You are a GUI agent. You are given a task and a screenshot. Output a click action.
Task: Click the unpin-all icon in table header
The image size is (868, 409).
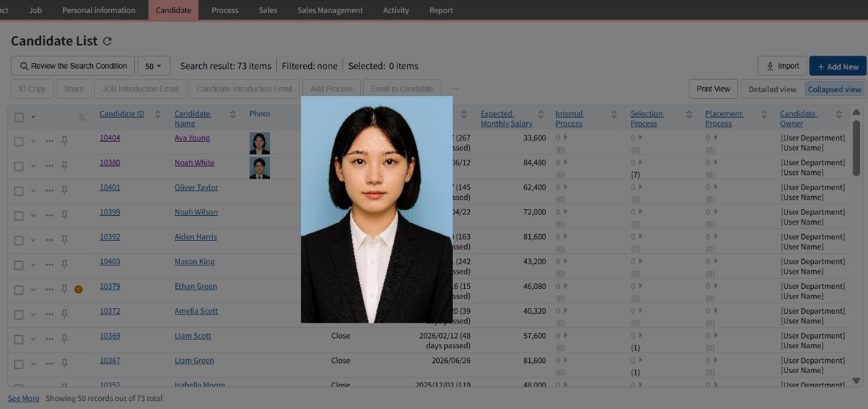[82, 117]
